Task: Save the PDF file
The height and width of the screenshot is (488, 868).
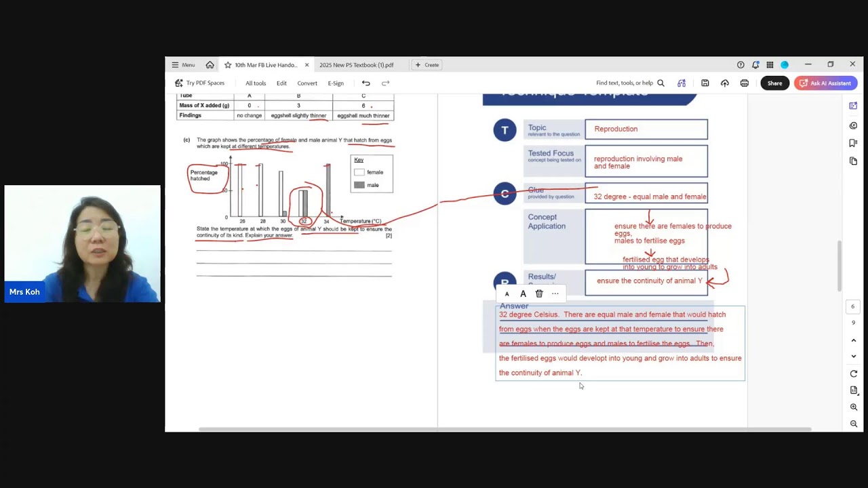Action: click(x=705, y=83)
